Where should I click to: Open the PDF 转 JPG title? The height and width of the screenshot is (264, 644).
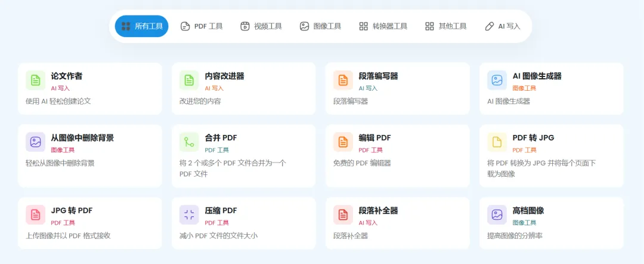[533, 138]
